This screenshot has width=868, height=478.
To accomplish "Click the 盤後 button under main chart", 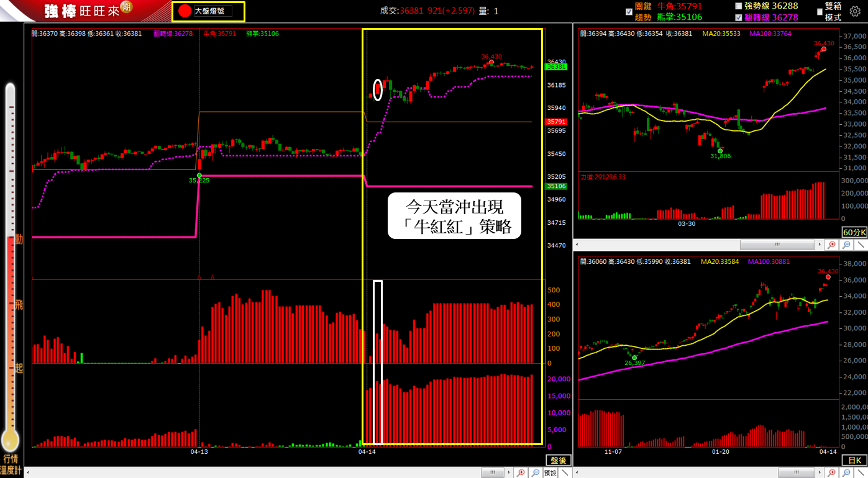I will coord(558,460).
